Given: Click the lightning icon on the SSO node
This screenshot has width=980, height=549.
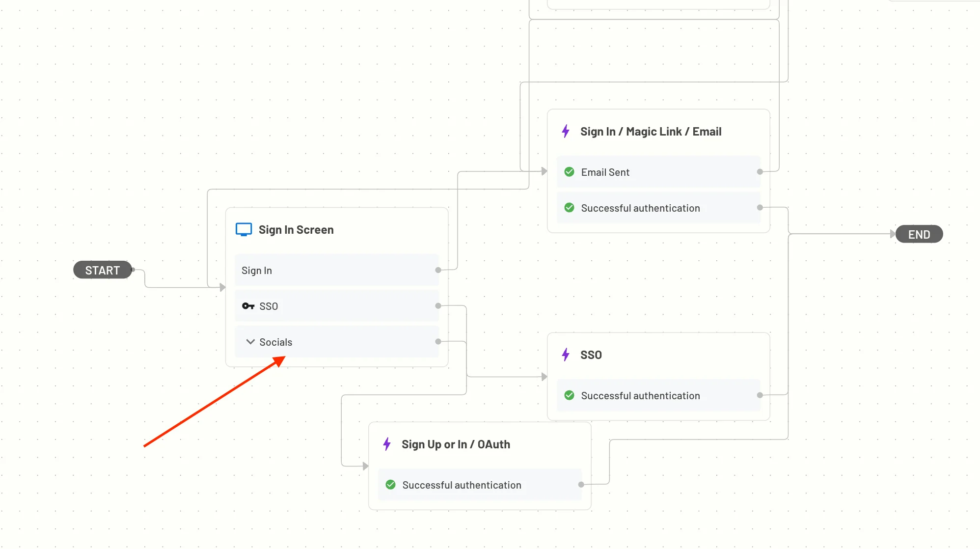Looking at the screenshot, I should (x=567, y=355).
